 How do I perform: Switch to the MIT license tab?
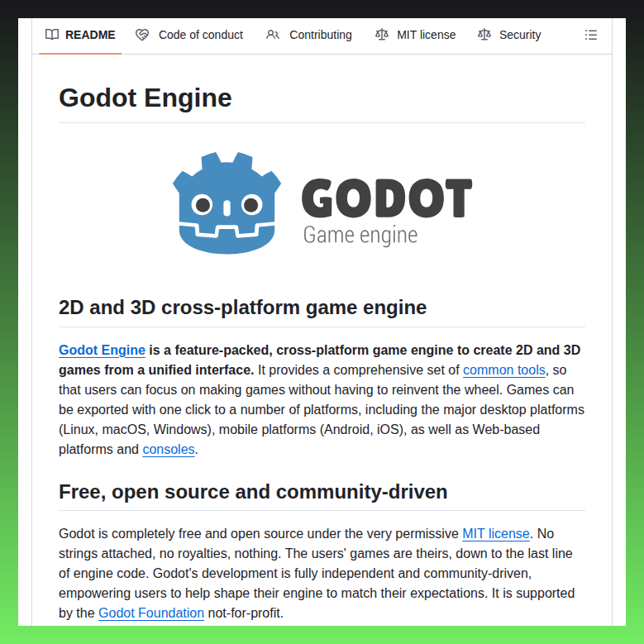coord(416,36)
